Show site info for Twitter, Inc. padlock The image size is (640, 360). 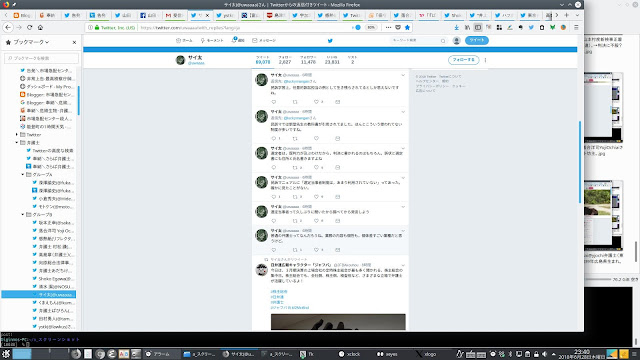click(x=97, y=28)
